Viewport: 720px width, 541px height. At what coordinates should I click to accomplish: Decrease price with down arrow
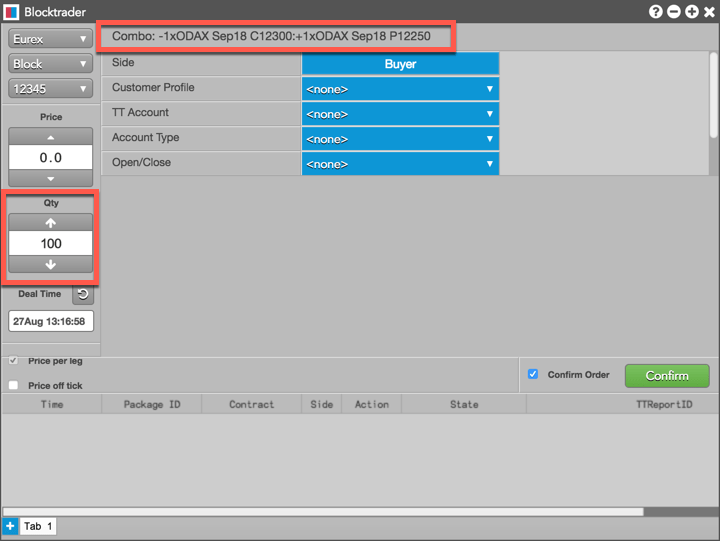click(51, 178)
